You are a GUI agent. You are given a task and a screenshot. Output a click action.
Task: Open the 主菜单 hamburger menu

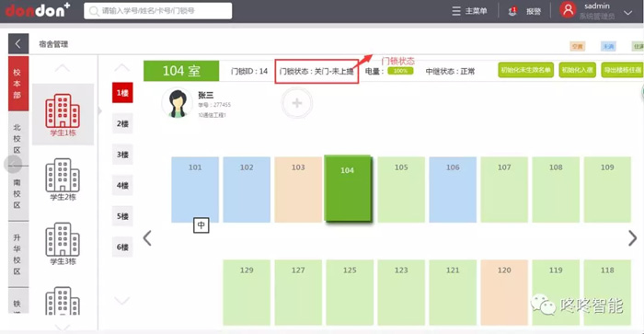pos(456,11)
